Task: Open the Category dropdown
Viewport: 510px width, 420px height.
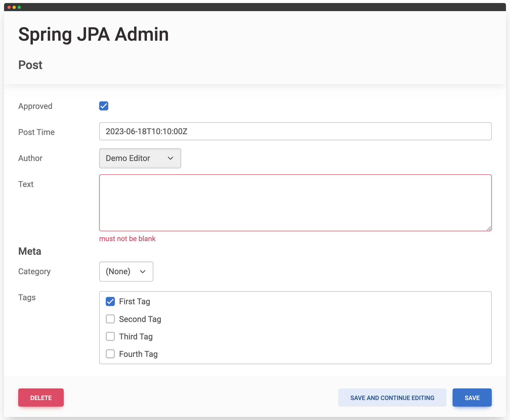Action: tap(126, 271)
